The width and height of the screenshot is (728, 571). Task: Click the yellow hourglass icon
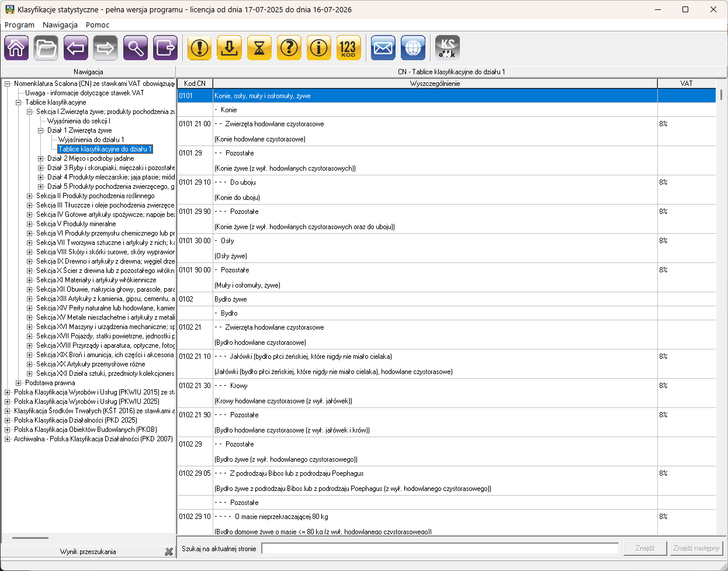[x=259, y=48]
